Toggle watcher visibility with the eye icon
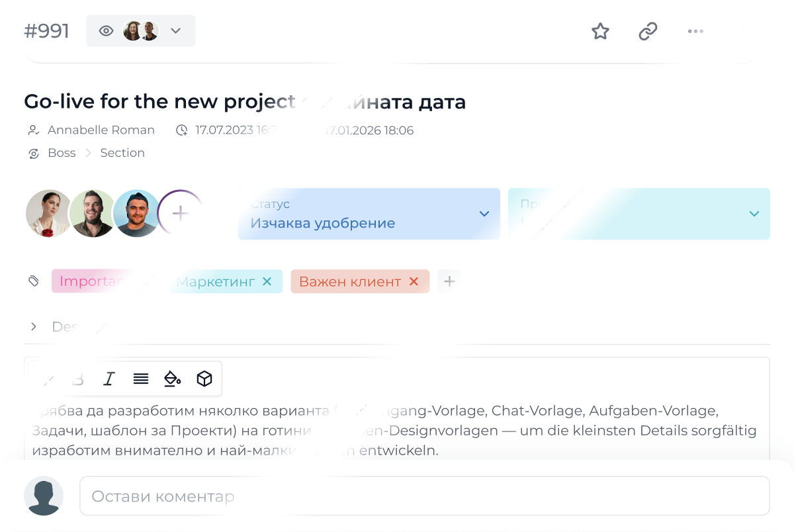794x532 pixels. pyautogui.click(x=106, y=30)
